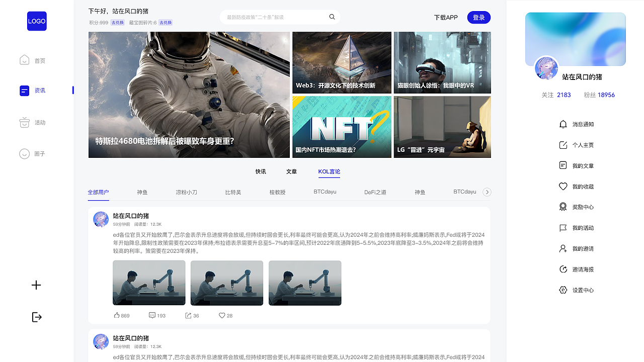Click 下载APP link
This screenshot has height=362, width=644.
[446, 18]
